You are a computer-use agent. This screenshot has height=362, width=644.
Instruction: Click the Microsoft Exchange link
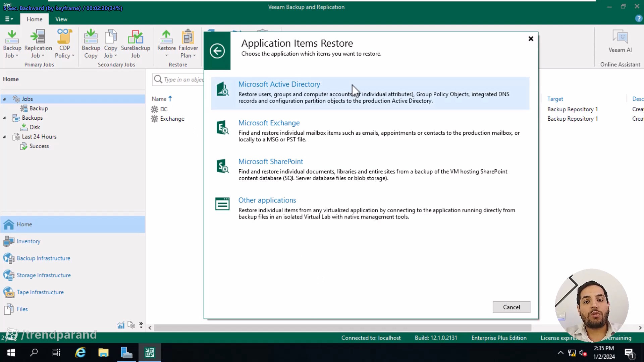point(269,123)
